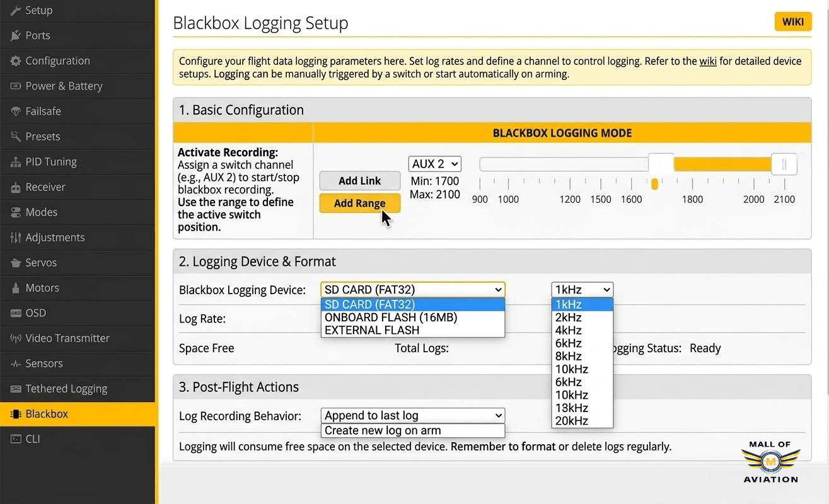Image resolution: width=829 pixels, height=504 pixels.
Task: Select ONBOARD FLASH (16MB) option
Action: [390, 318]
